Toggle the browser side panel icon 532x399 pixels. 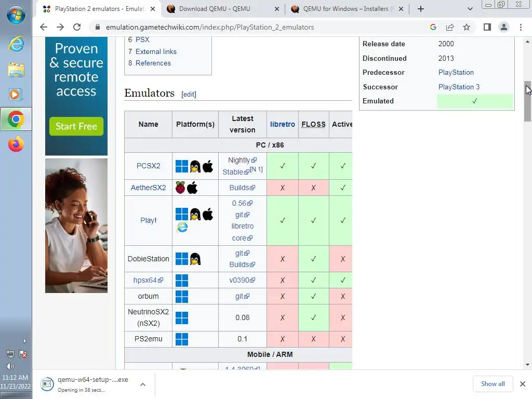[x=487, y=27]
